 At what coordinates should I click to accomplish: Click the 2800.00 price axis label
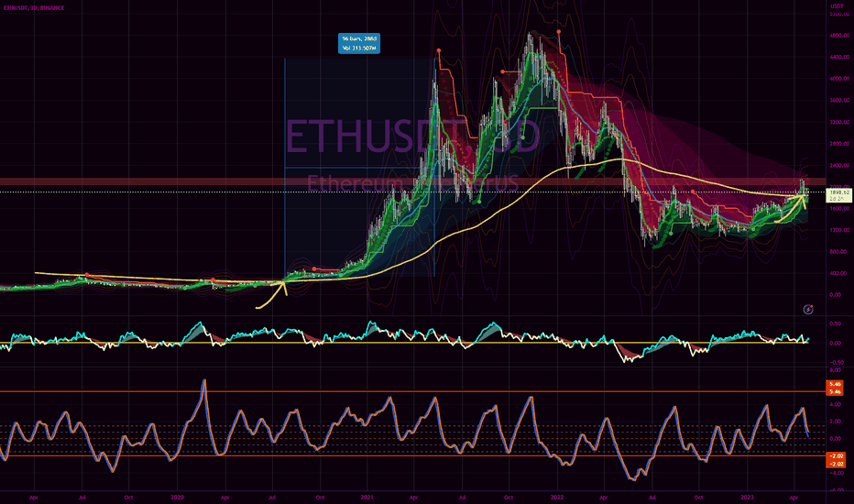[838, 144]
